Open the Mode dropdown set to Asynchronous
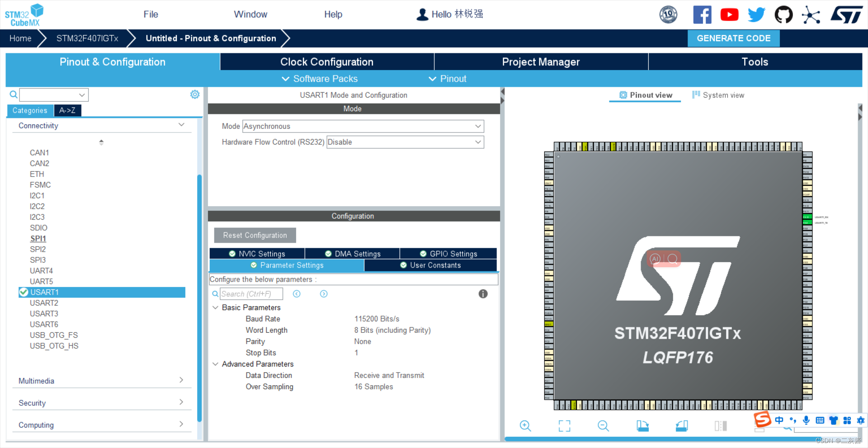This screenshot has width=868, height=448. click(363, 126)
